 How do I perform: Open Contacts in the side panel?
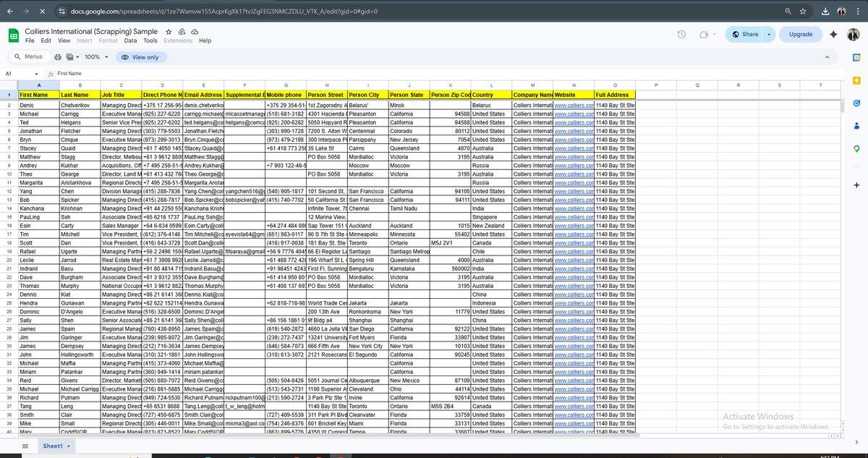coord(856,126)
